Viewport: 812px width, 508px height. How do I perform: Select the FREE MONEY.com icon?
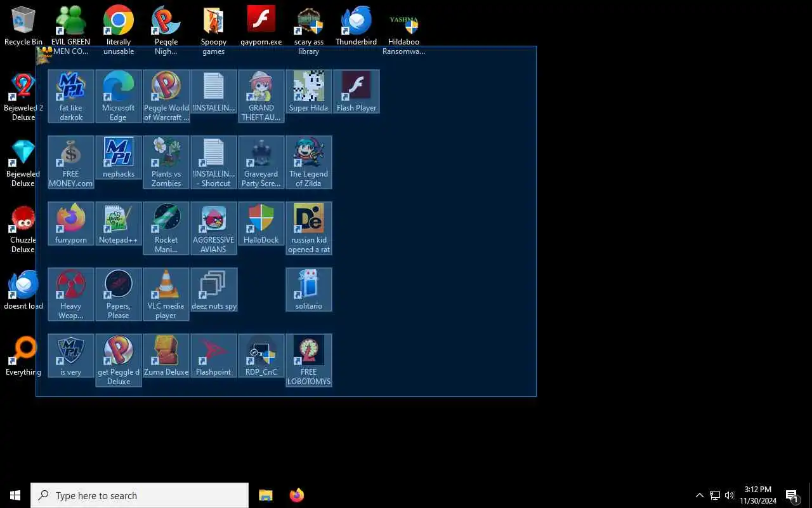coord(71,162)
